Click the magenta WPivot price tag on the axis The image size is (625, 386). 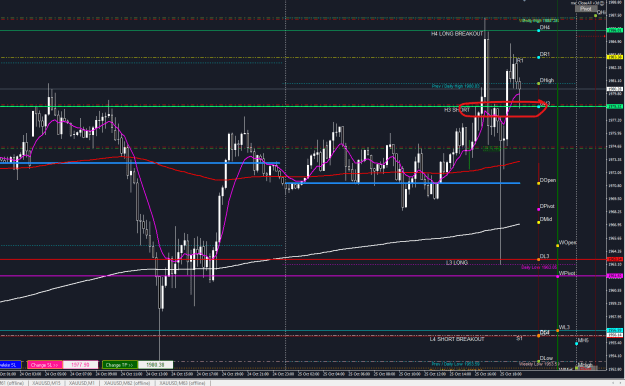(614, 276)
